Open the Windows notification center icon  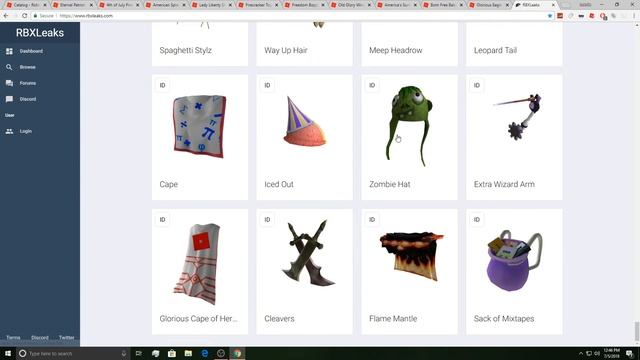point(630,353)
